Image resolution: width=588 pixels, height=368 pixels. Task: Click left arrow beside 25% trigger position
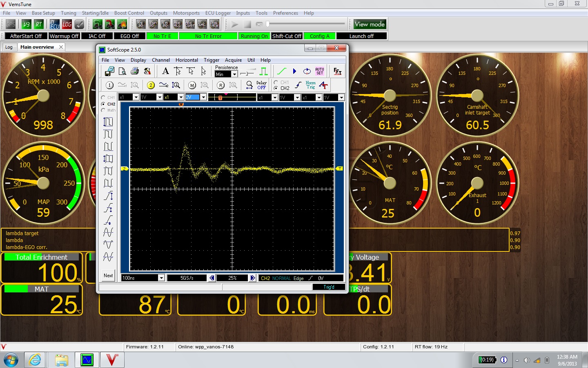(212, 278)
